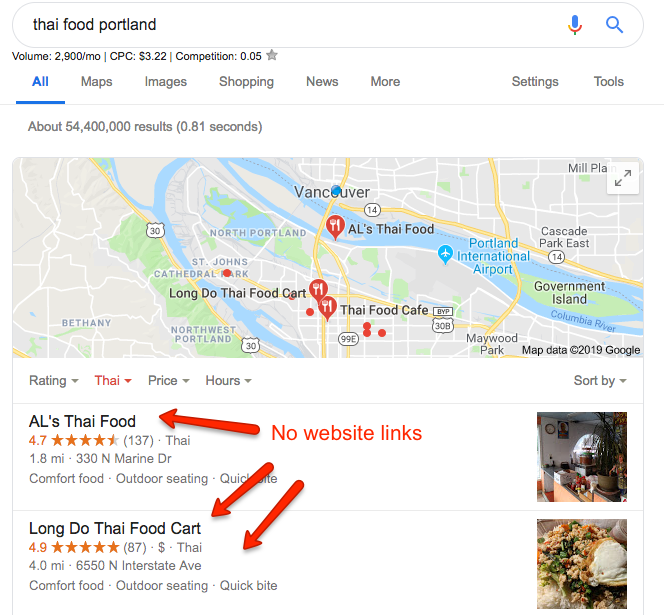The image size is (664, 615).
Task: Click the voice search microphone icon
Action: click(575, 25)
